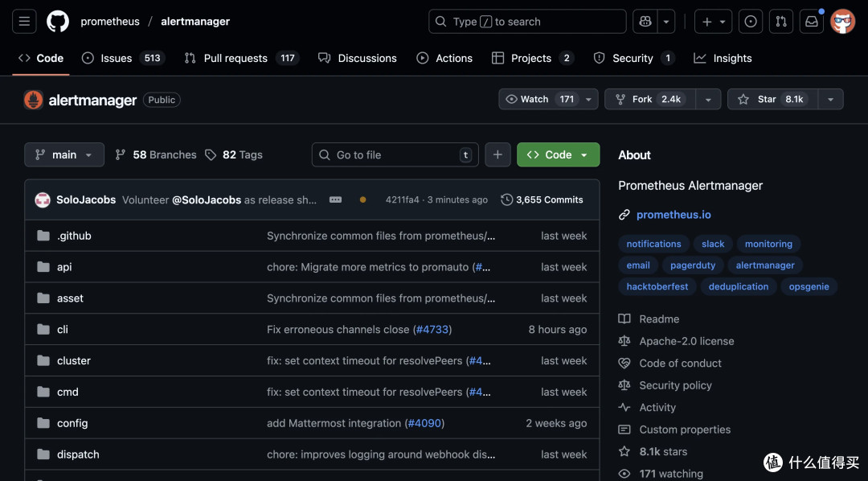This screenshot has height=481, width=868.
Task: Open the green Code dropdown button
Action: pos(558,154)
